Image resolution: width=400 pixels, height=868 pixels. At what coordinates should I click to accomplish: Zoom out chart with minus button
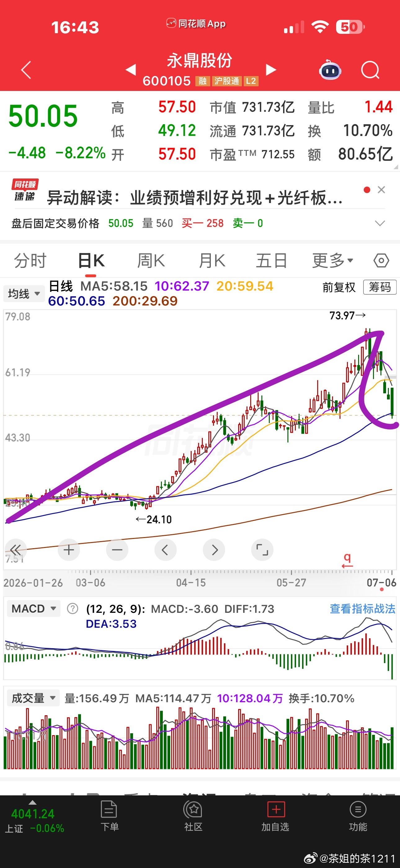[117, 550]
